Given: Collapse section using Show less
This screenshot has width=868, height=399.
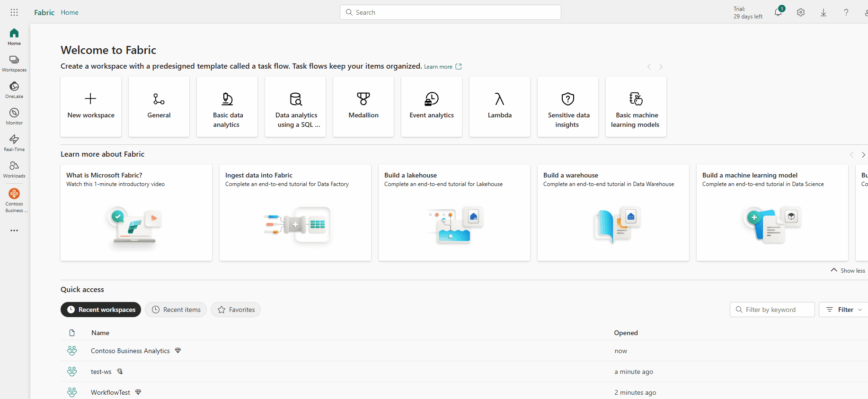Looking at the screenshot, I should [x=848, y=270].
